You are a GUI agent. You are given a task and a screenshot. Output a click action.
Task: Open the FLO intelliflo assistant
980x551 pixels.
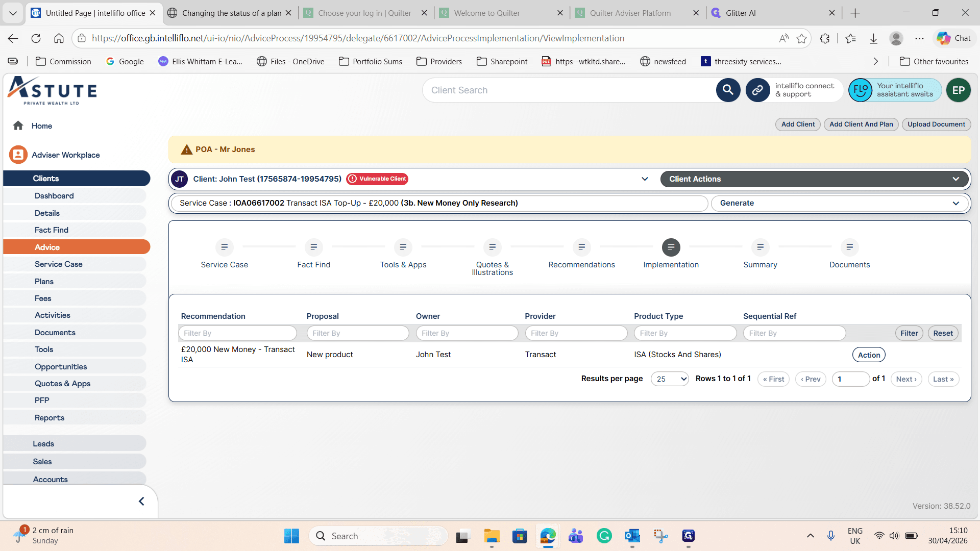(860, 90)
